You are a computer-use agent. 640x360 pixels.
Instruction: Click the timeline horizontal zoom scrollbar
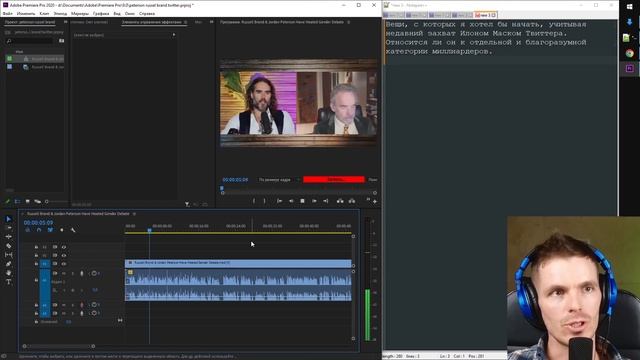59,346
